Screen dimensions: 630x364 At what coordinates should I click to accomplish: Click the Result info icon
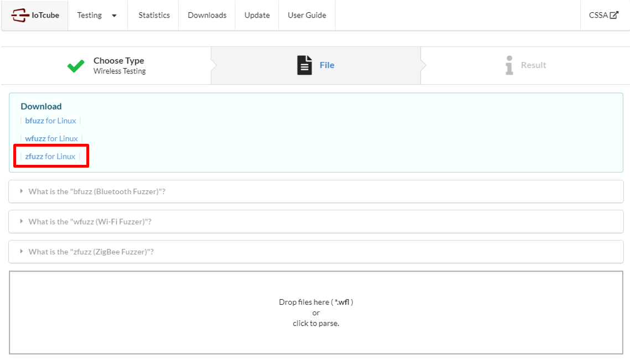tap(509, 65)
